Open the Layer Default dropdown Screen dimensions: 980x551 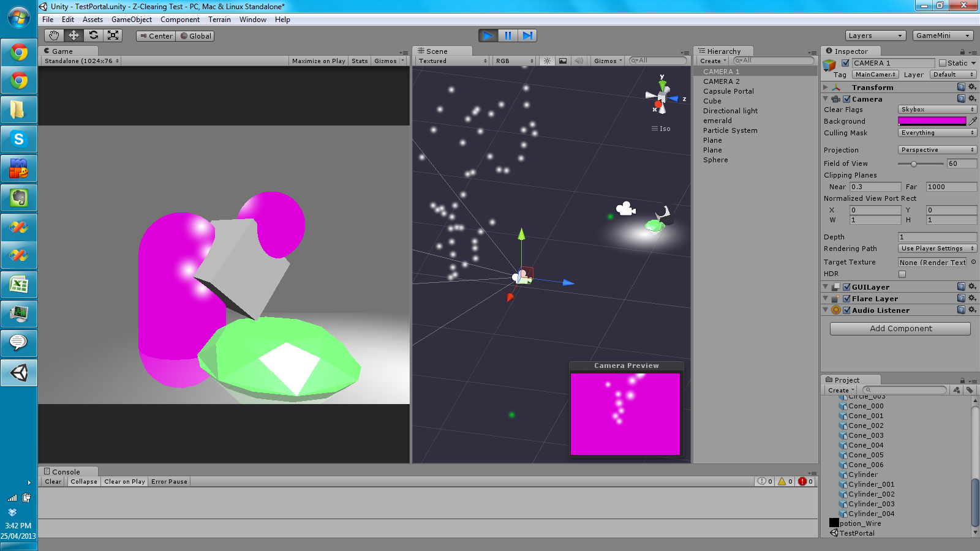tap(953, 74)
